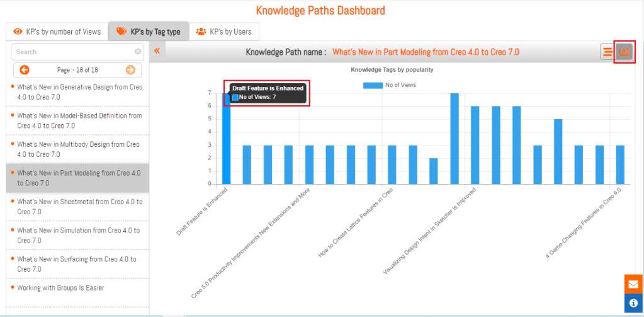
Task: Open Working with Groups Is Easier
Action: 60,288
